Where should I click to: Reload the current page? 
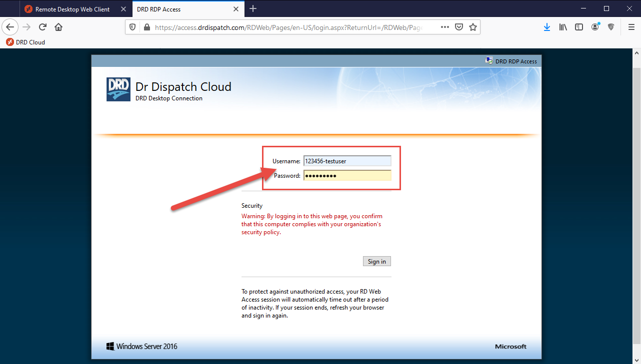42,27
